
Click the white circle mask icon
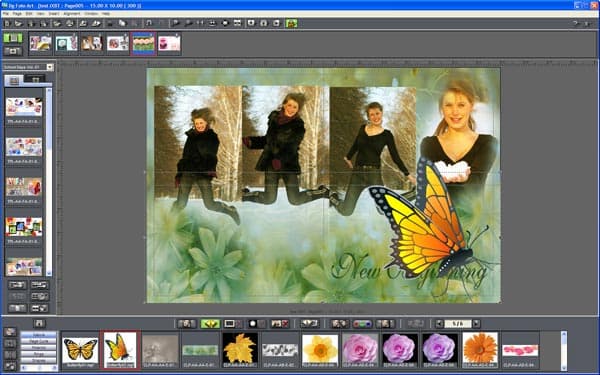(x=253, y=324)
